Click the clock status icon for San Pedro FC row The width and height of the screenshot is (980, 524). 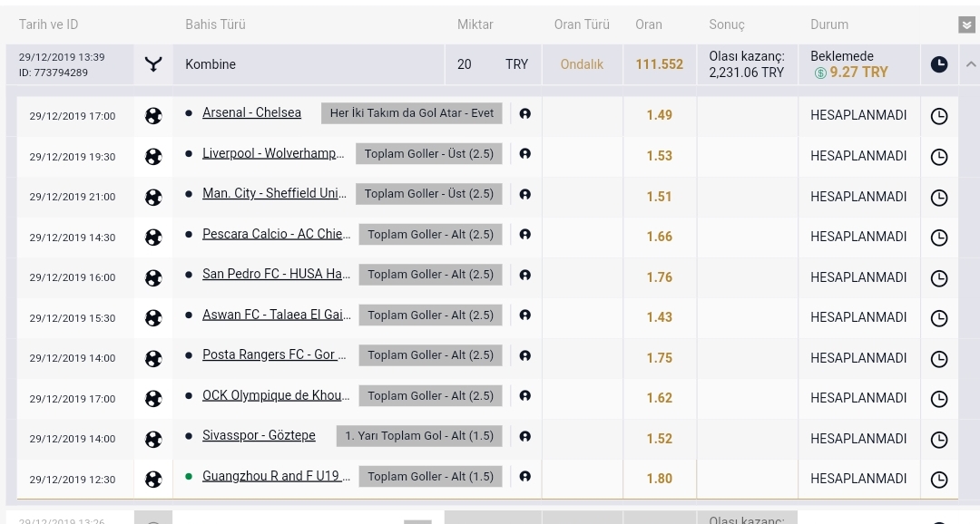[939, 277]
